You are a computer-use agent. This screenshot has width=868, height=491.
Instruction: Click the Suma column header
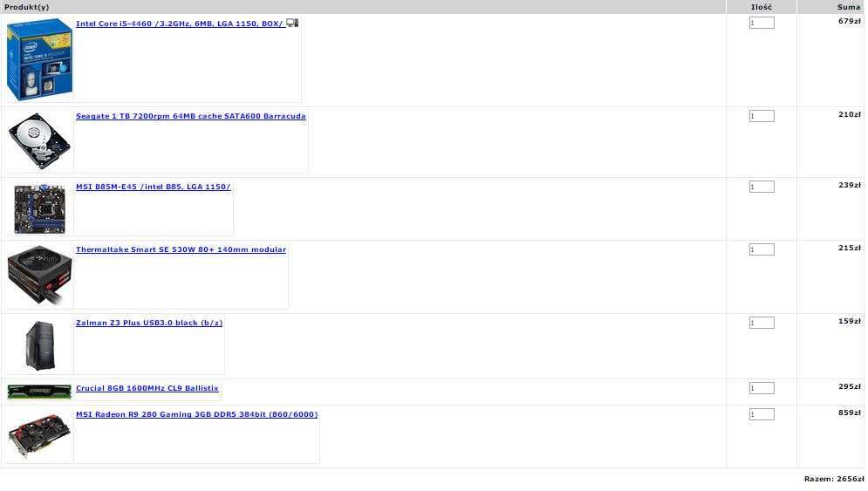point(849,7)
